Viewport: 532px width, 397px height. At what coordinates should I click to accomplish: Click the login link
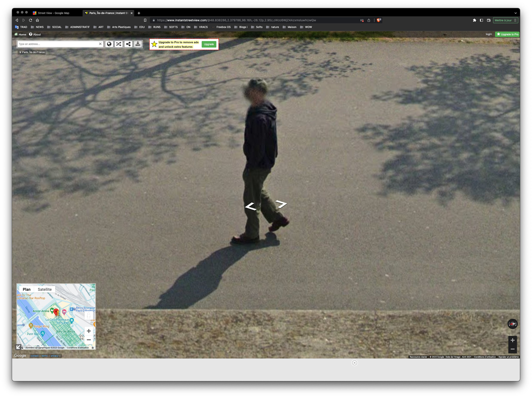(x=489, y=34)
